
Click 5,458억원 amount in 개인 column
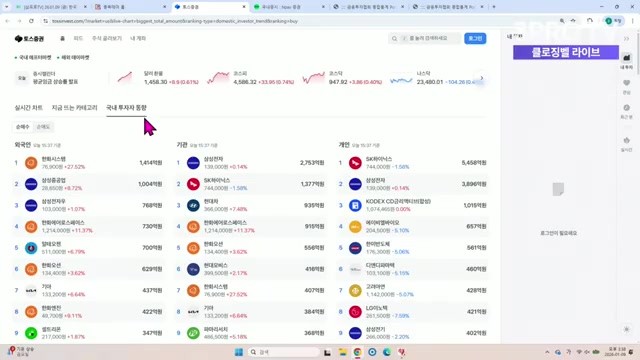click(474, 163)
